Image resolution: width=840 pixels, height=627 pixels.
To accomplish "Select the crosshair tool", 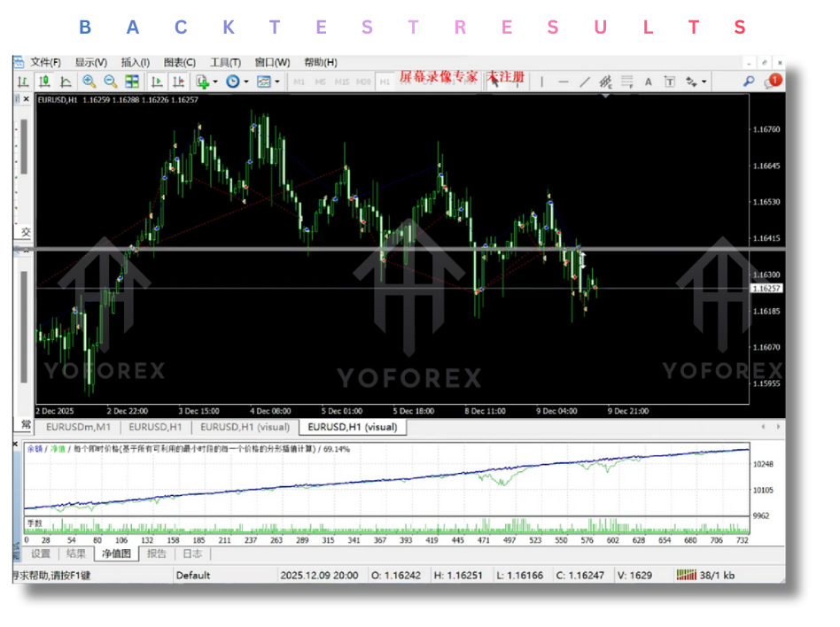I will (x=517, y=81).
